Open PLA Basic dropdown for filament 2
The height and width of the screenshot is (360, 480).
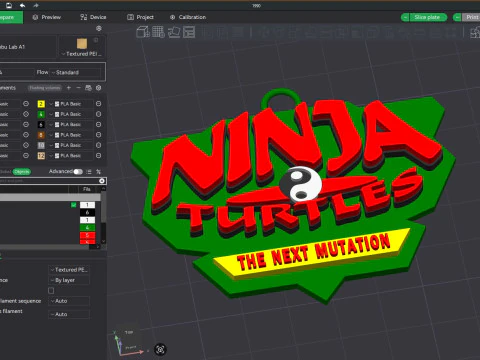coord(71,104)
